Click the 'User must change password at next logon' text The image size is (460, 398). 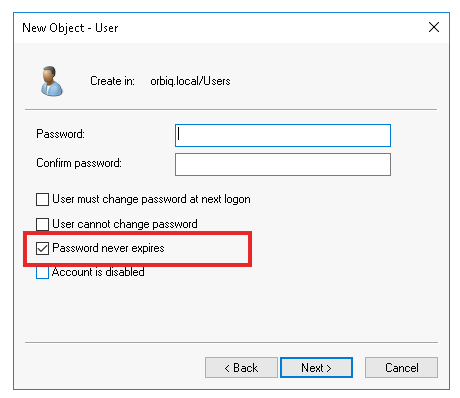[151, 199]
